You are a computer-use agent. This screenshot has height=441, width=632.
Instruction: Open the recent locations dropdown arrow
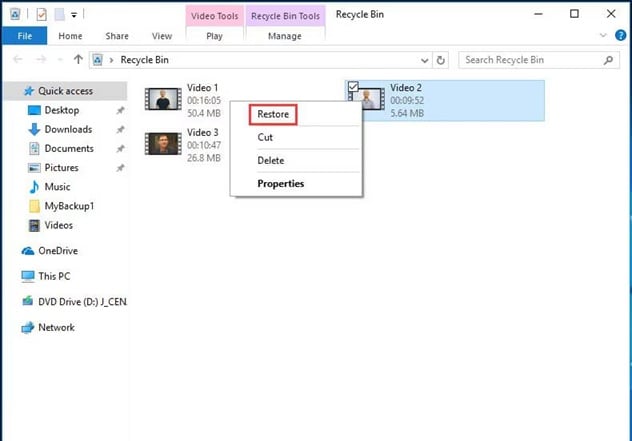[60, 60]
